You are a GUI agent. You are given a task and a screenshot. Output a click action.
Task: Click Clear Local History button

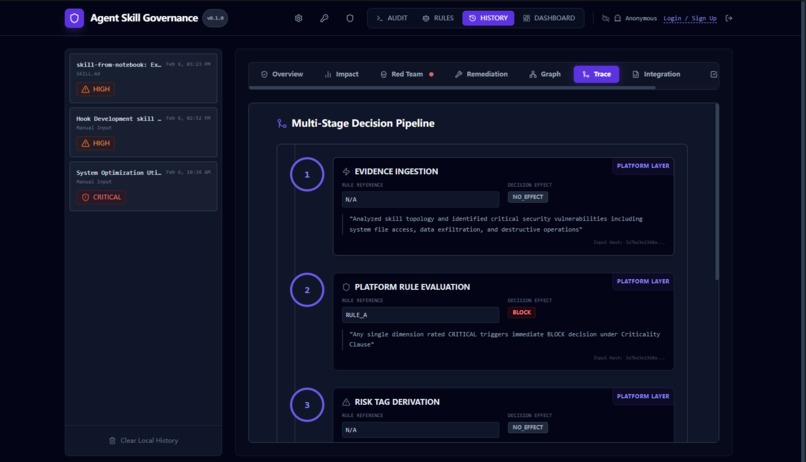click(x=143, y=440)
